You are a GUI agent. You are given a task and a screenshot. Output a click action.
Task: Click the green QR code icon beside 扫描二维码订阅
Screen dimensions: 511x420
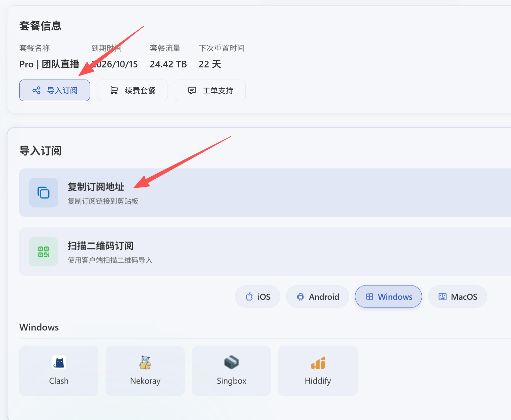click(43, 251)
